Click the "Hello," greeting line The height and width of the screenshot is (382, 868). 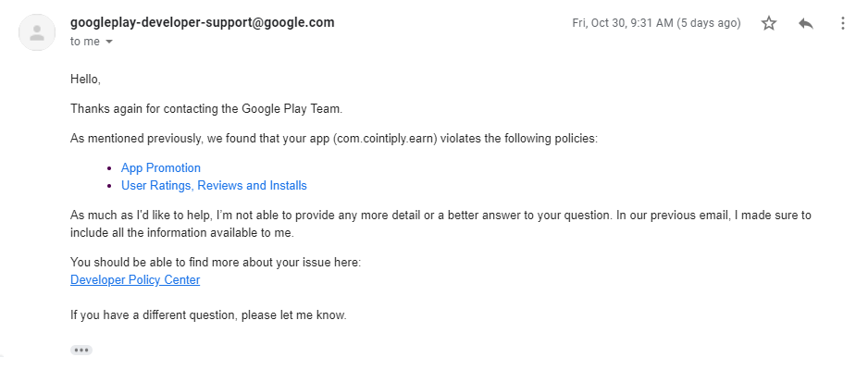pos(85,80)
